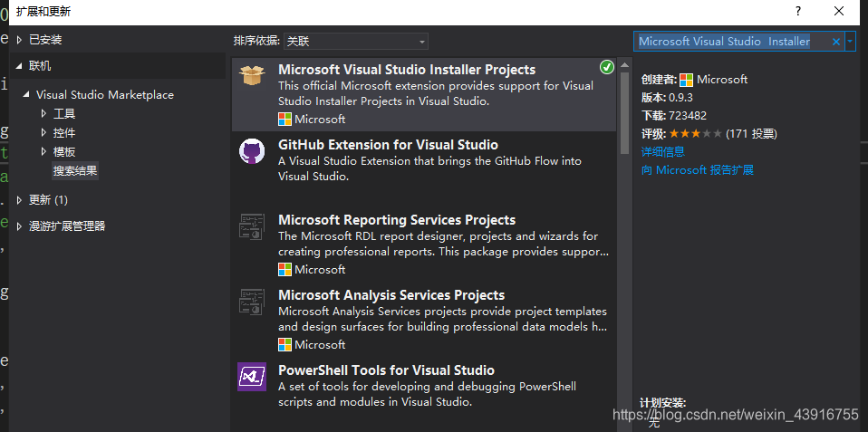This screenshot has width=868, height=432.
Task: Expand the 模板 category
Action: point(44,151)
